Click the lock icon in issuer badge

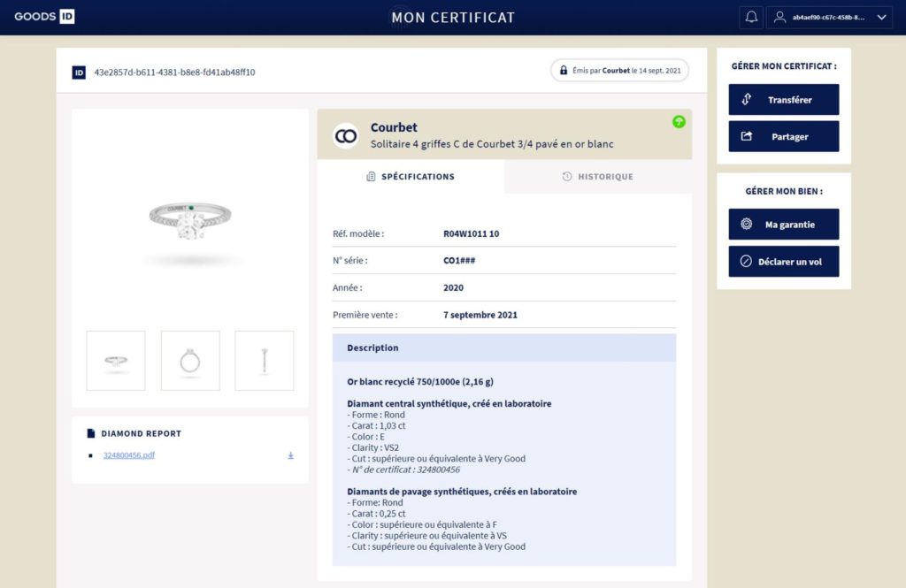pos(564,71)
